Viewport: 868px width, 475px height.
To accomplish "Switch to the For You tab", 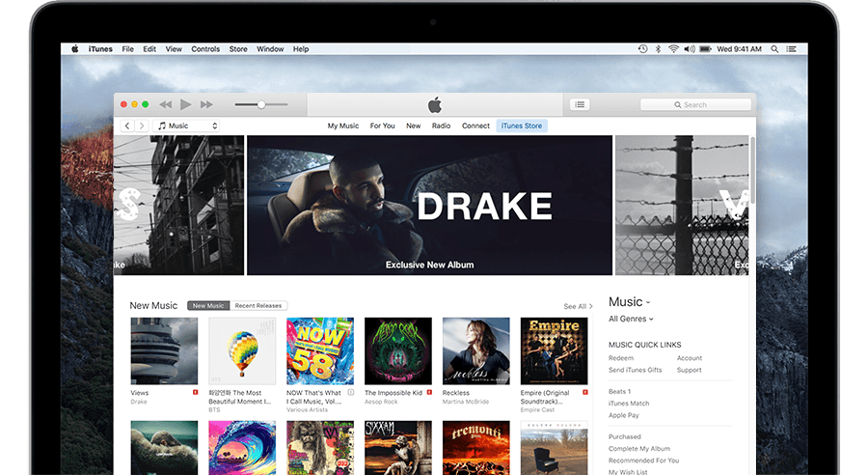I will coord(382,126).
